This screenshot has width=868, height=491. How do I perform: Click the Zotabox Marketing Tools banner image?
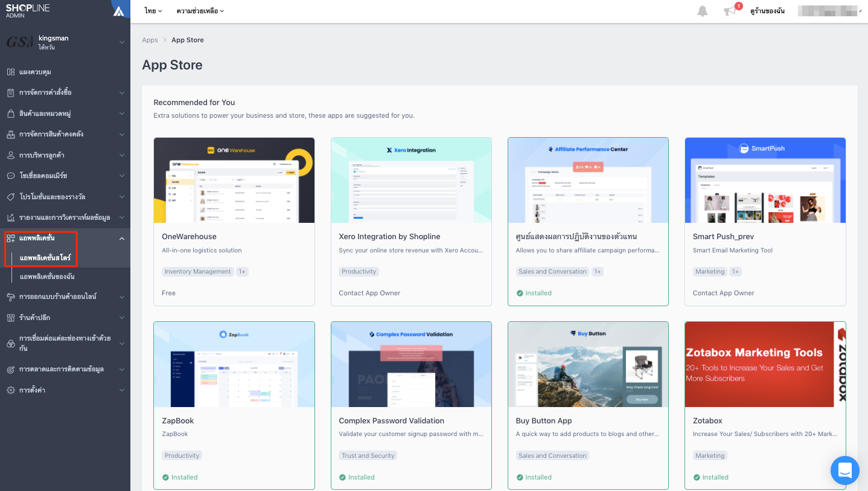click(765, 364)
